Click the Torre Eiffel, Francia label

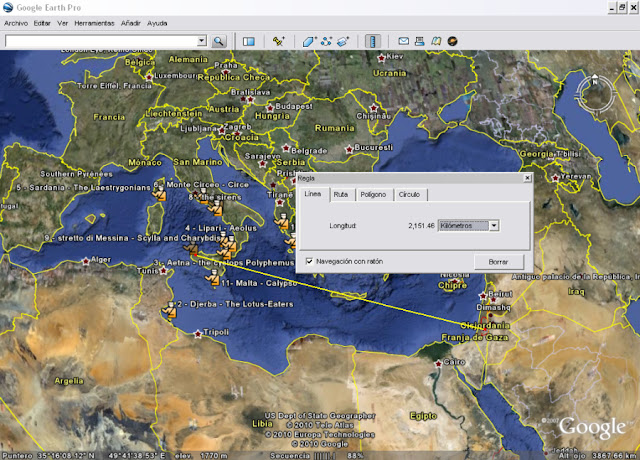(x=114, y=86)
